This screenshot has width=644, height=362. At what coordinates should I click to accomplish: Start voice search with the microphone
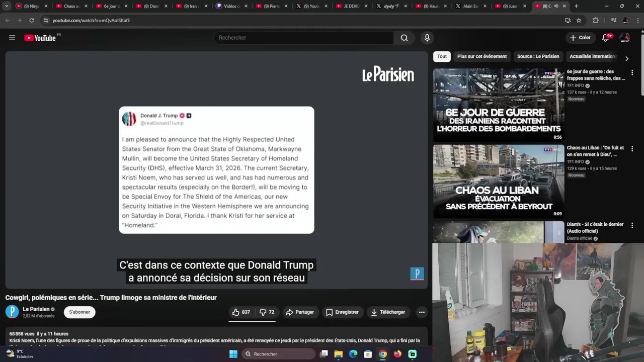[427, 38]
